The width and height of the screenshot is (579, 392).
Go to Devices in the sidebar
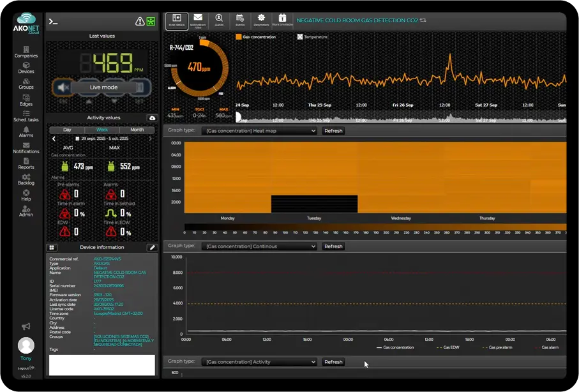coord(26,68)
